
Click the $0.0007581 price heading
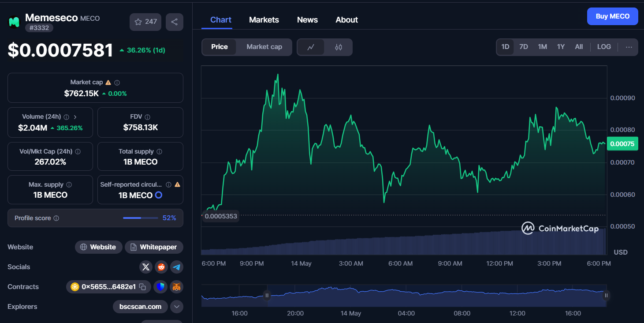point(61,50)
